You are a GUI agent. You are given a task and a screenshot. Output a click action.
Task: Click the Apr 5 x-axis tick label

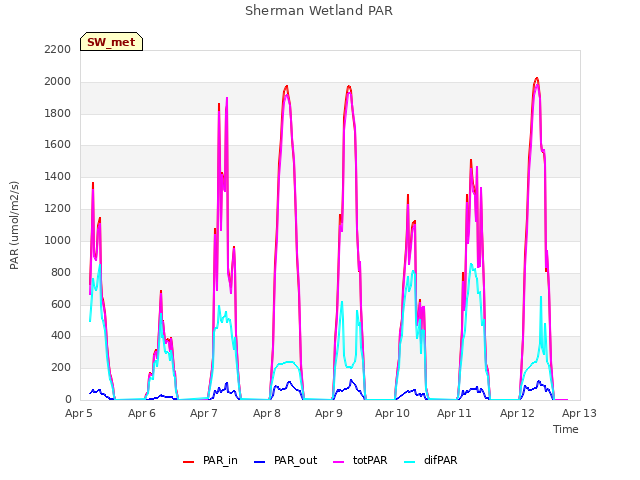(x=79, y=413)
